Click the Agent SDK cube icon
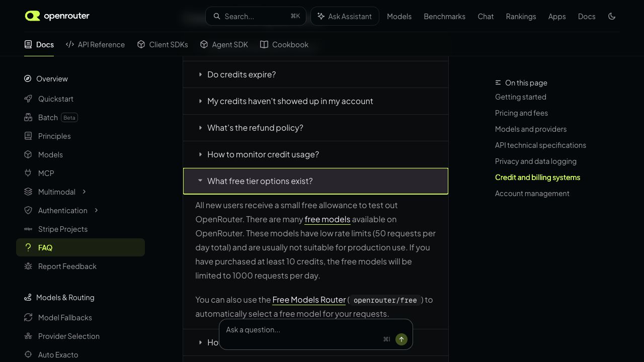The width and height of the screenshot is (644, 362). click(x=204, y=45)
